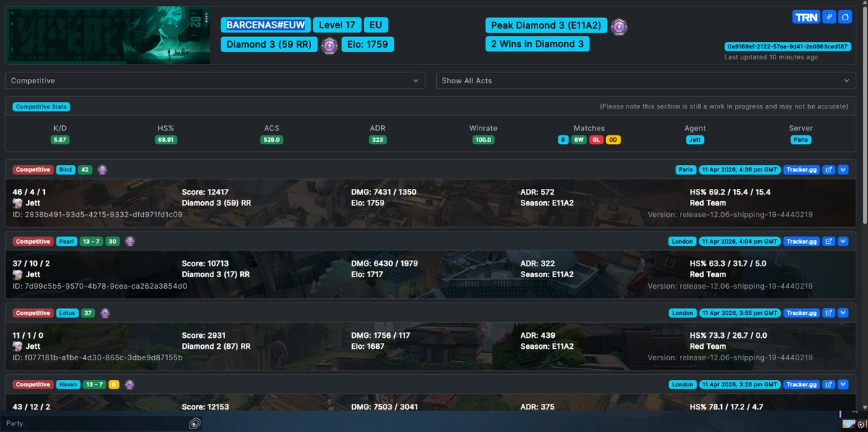The image size is (868, 432).
Task: Open Tracker.gg link for Lotus match
Action: tap(801, 313)
